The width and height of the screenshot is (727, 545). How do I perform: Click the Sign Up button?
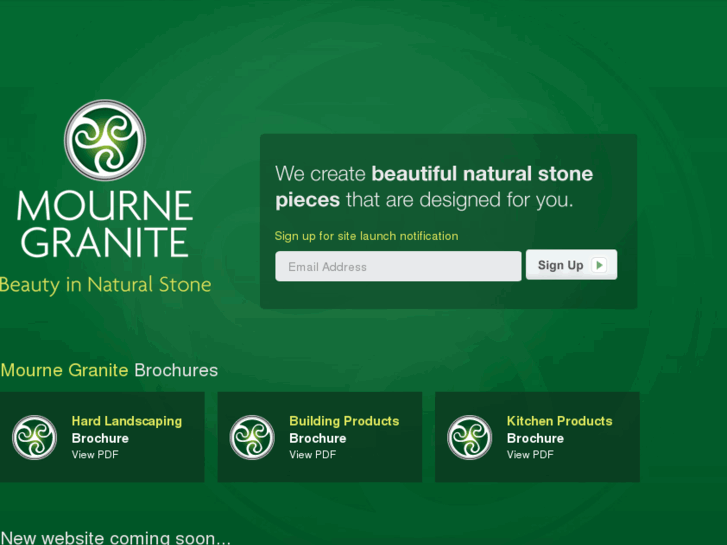pyautogui.click(x=571, y=265)
